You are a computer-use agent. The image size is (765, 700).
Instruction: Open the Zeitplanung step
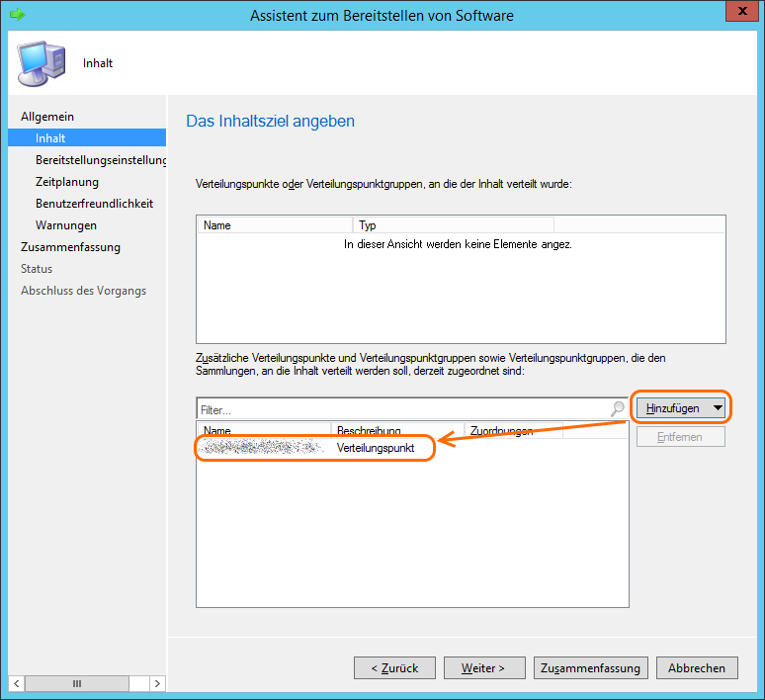point(67,182)
